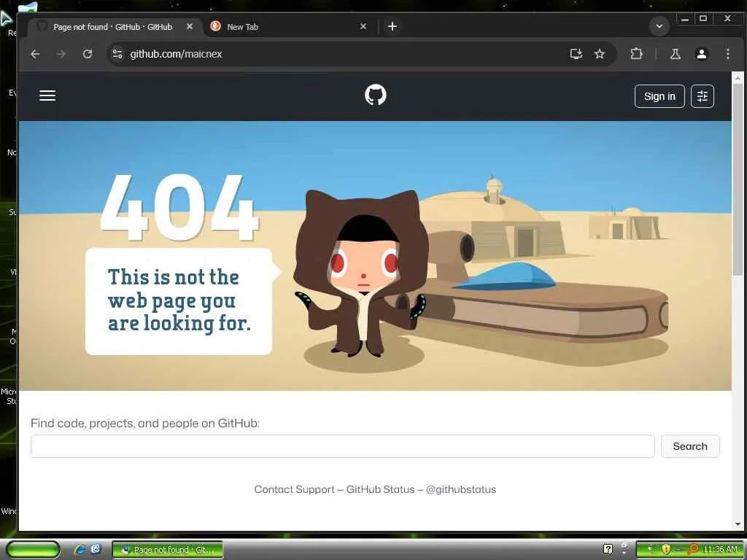This screenshot has height=560, width=747.
Task: Close the Page not found GitHub tab
Action: click(190, 27)
